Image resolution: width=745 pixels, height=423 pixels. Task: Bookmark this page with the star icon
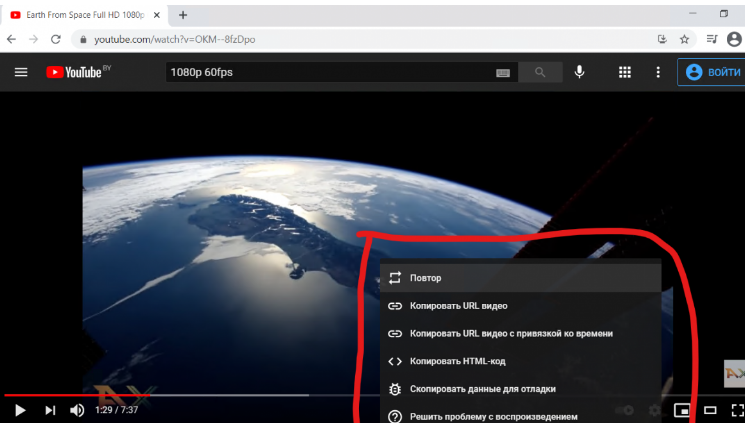(684, 39)
